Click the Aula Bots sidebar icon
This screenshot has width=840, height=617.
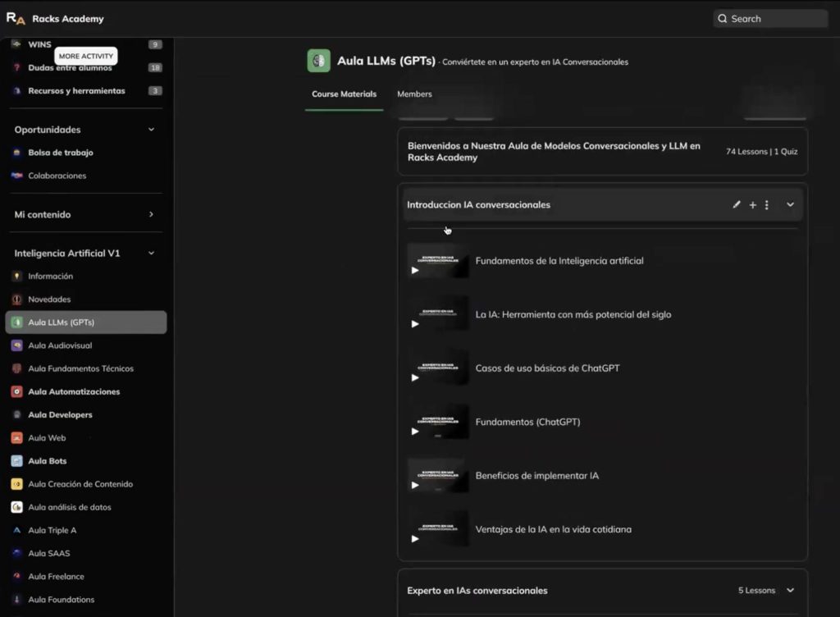[x=16, y=461]
